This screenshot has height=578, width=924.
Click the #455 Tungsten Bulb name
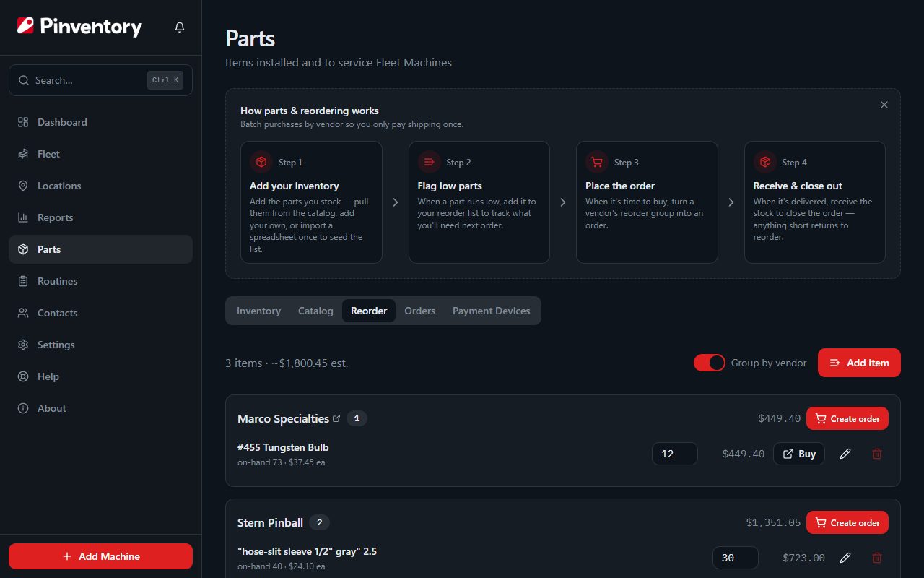283,447
